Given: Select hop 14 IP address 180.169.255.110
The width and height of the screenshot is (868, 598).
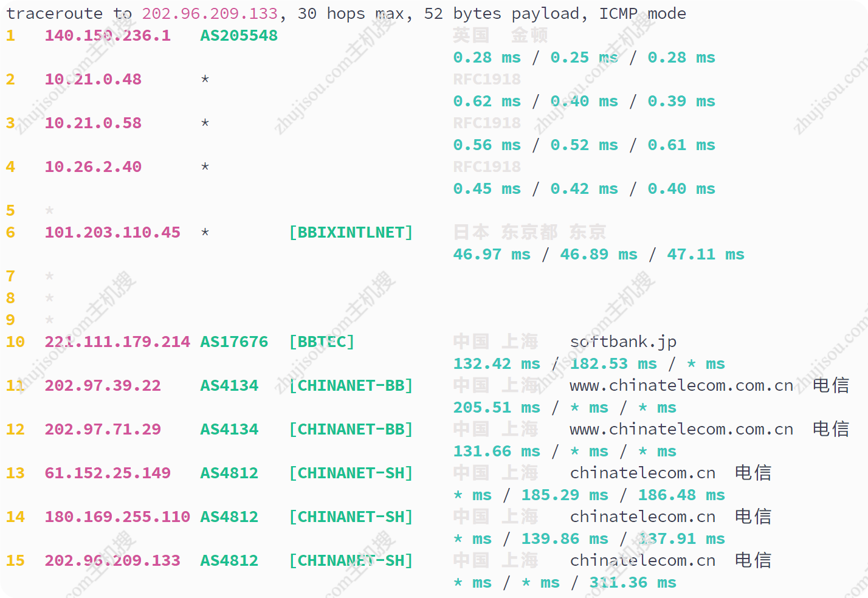Looking at the screenshot, I should coord(117,517).
